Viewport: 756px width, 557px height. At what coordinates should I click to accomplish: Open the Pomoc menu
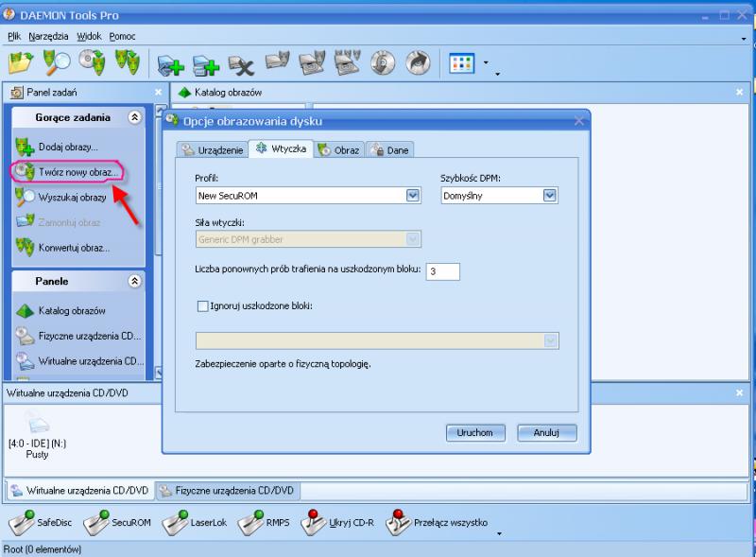tap(122, 36)
